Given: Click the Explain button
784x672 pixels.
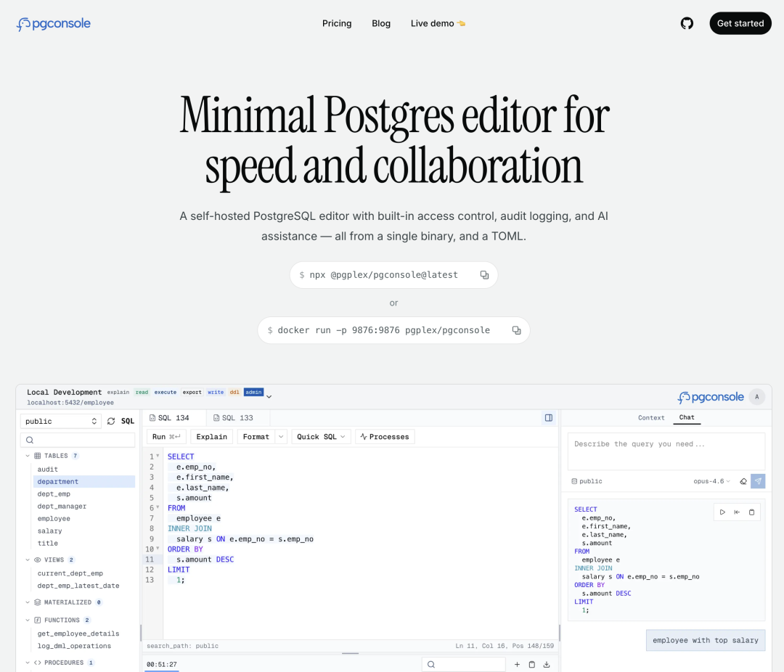Looking at the screenshot, I should point(211,437).
